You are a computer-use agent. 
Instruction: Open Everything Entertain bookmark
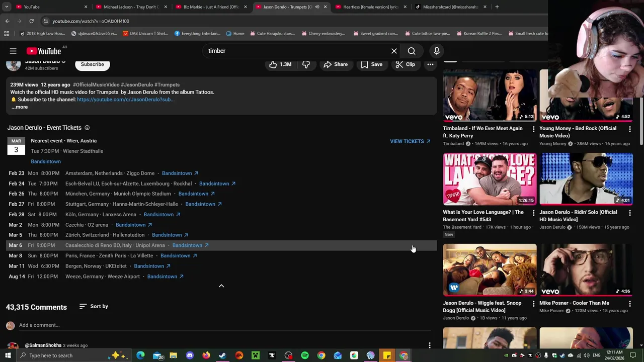(197, 34)
